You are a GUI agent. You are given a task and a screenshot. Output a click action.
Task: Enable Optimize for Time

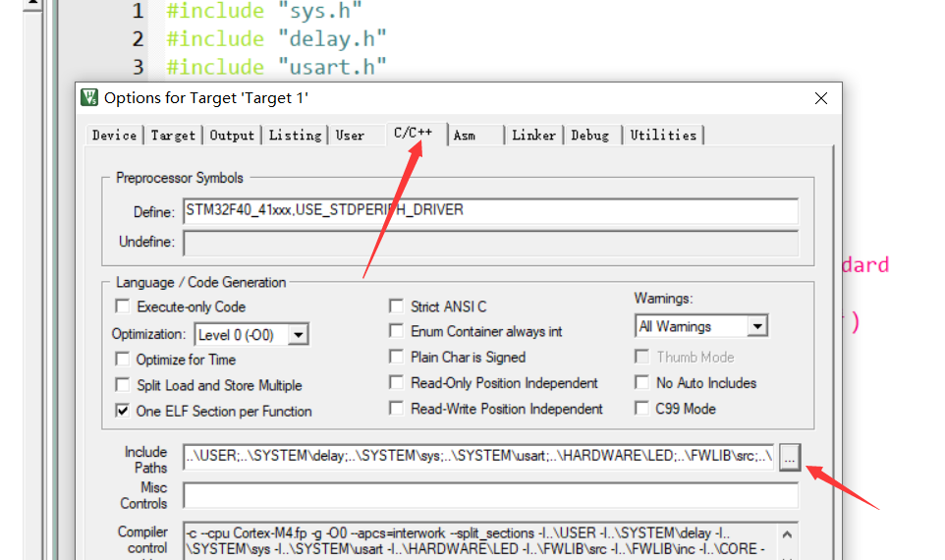tap(123, 360)
